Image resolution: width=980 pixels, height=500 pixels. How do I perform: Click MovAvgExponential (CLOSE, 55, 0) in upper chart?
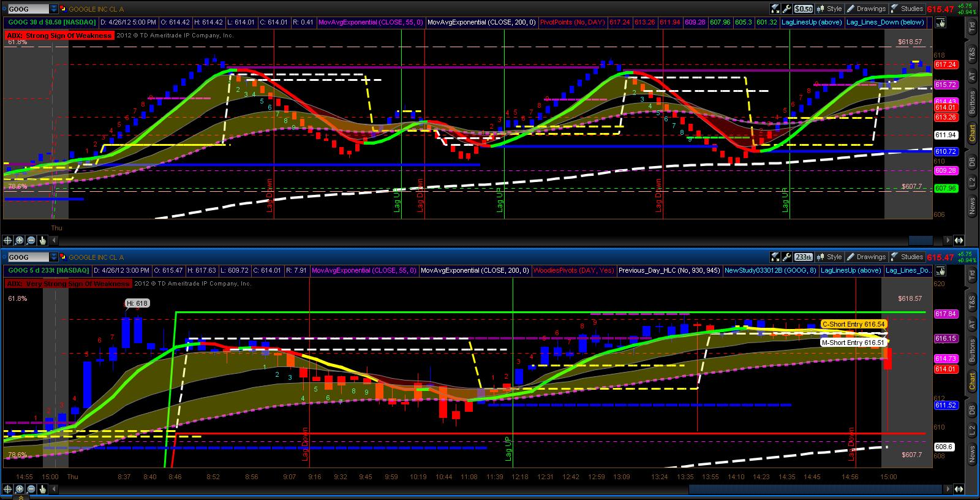click(371, 23)
